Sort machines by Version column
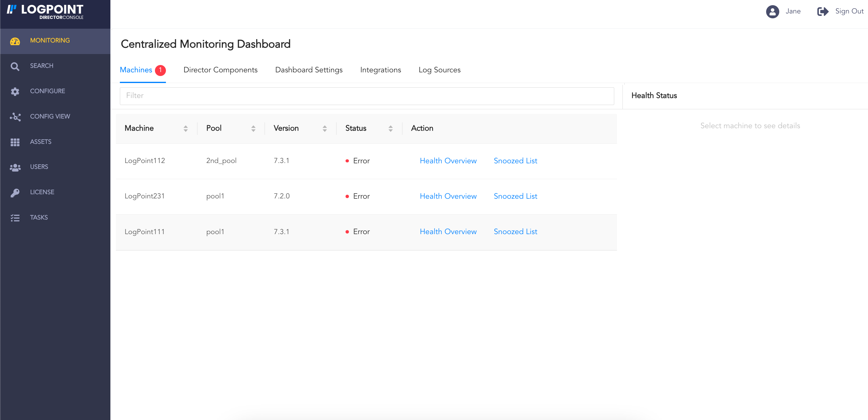The width and height of the screenshot is (868, 420). point(325,128)
